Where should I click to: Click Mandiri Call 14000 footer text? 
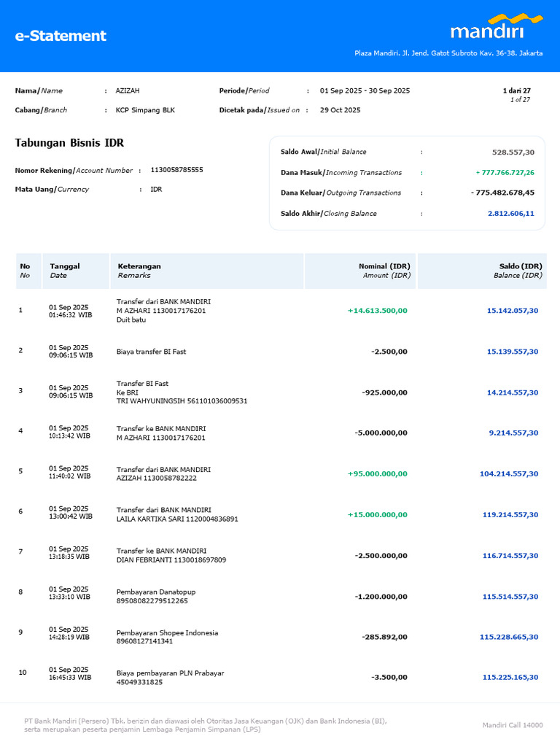[x=513, y=726]
